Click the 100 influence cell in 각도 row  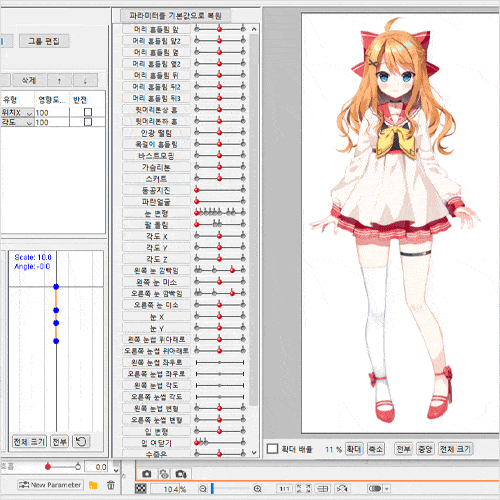click(x=52, y=122)
